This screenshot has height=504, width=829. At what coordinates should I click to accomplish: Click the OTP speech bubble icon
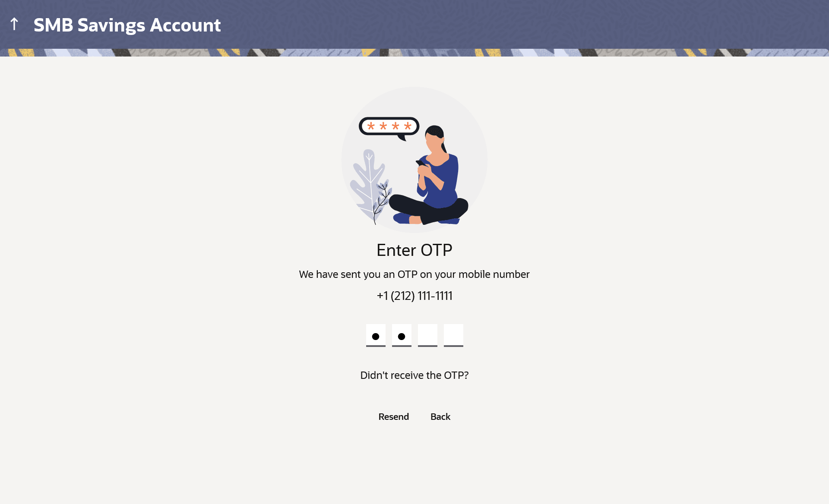tap(389, 128)
